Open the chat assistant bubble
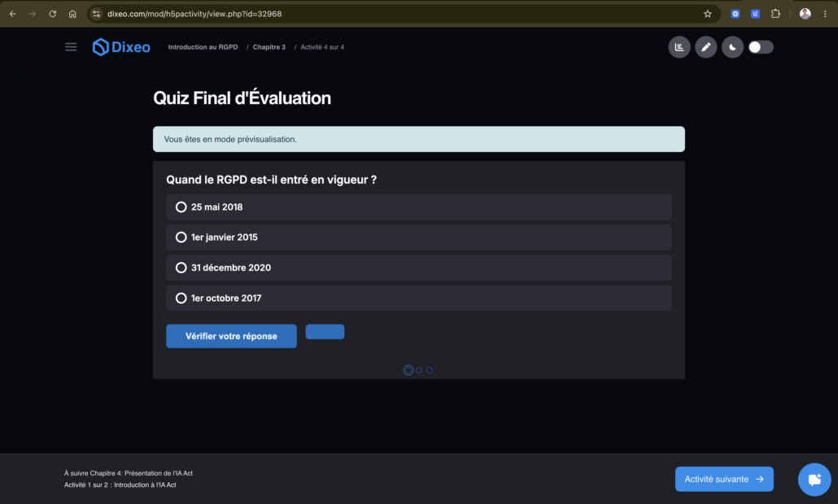838x504 pixels. (x=814, y=480)
